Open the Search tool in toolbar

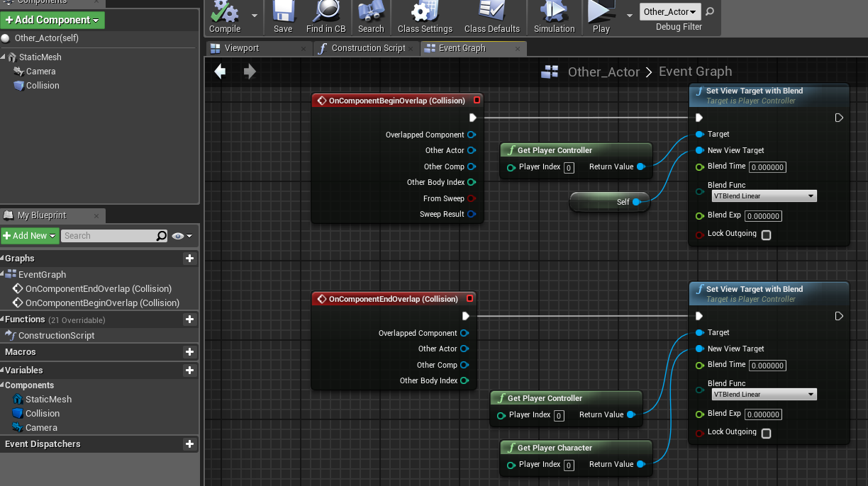tap(371, 17)
